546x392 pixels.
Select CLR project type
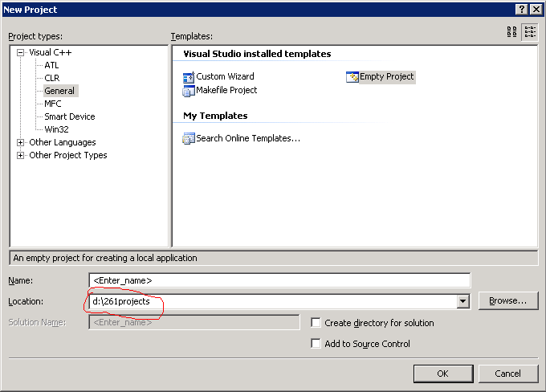[x=52, y=78]
